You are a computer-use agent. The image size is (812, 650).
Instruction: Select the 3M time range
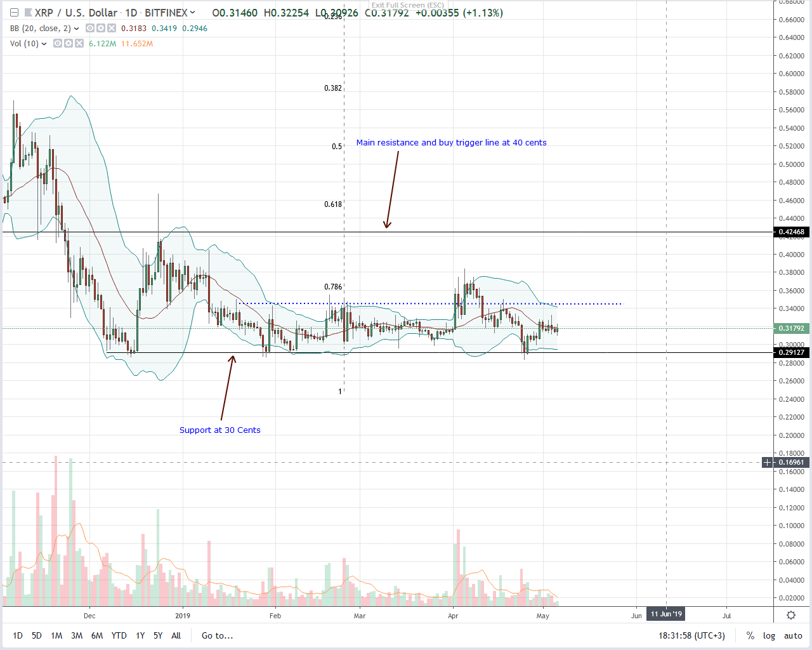pyautogui.click(x=77, y=635)
